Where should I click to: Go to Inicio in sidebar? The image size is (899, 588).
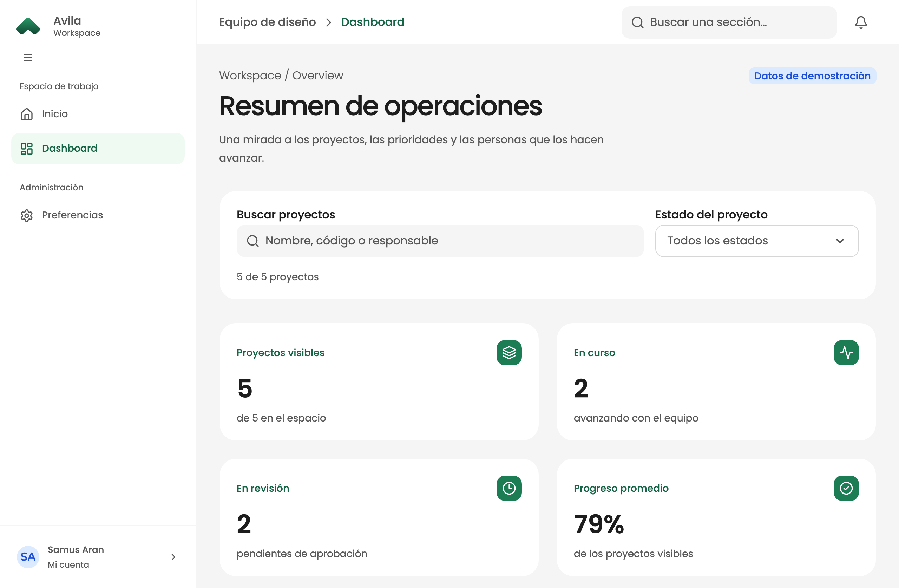(98, 114)
